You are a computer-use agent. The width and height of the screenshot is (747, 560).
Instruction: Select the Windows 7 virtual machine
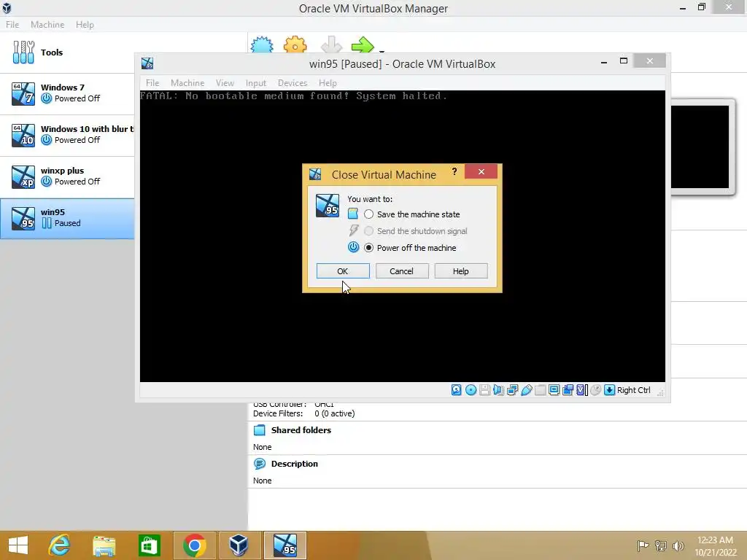67,93
